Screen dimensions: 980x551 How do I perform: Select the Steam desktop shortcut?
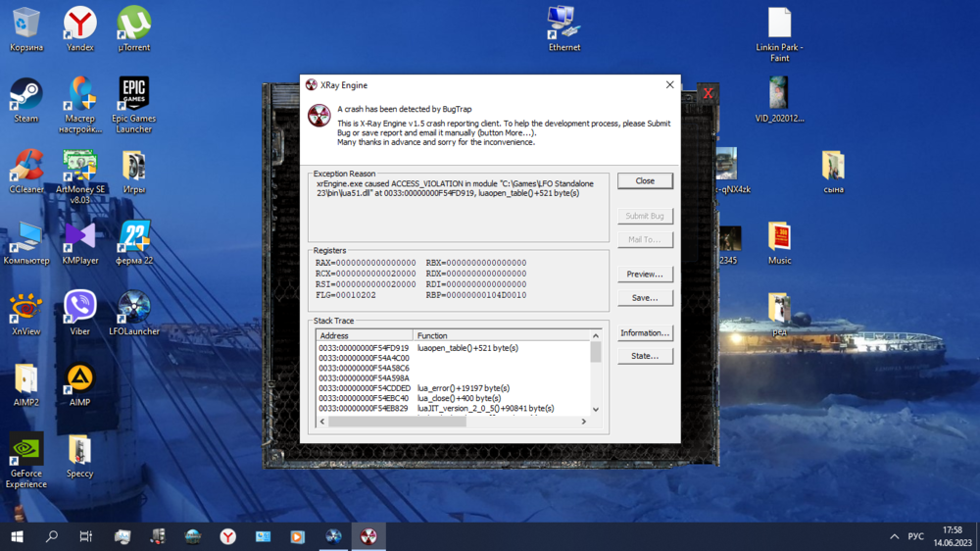coord(25,100)
